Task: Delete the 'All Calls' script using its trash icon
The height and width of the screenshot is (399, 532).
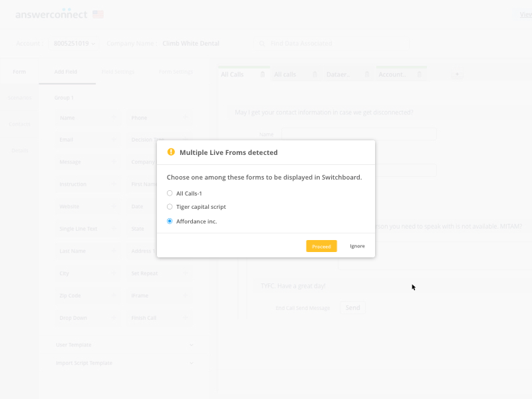Action: 263,75
